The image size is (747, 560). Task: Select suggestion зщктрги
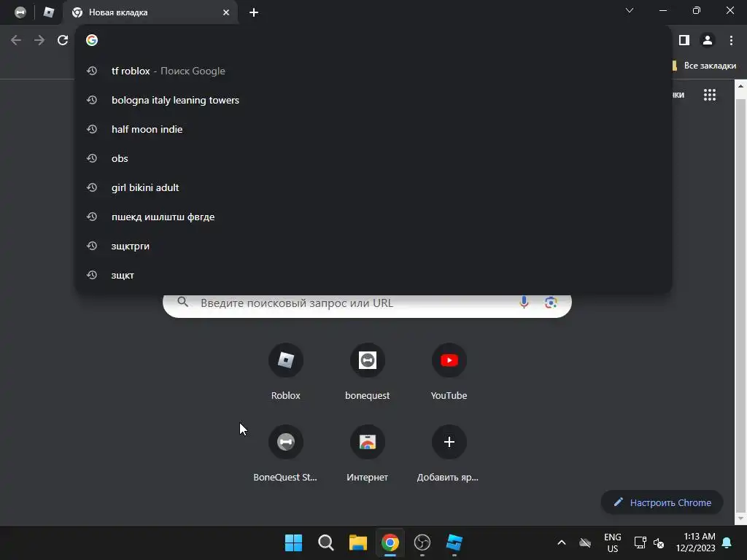[x=373, y=246]
